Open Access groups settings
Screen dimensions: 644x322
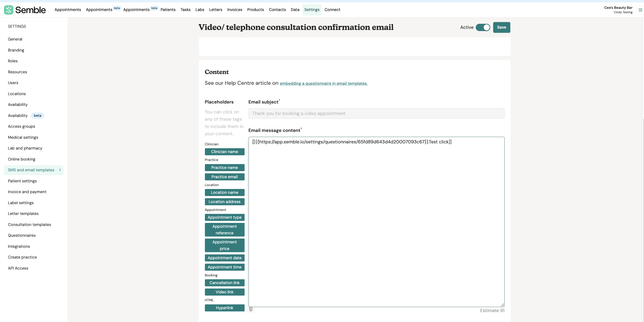click(x=21, y=126)
